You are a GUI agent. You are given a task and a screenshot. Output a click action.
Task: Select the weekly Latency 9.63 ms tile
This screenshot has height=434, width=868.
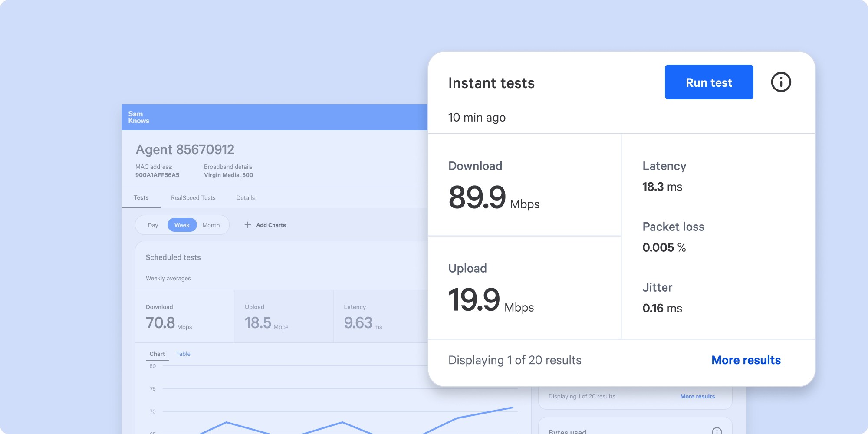pyautogui.click(x=381, y=316)
